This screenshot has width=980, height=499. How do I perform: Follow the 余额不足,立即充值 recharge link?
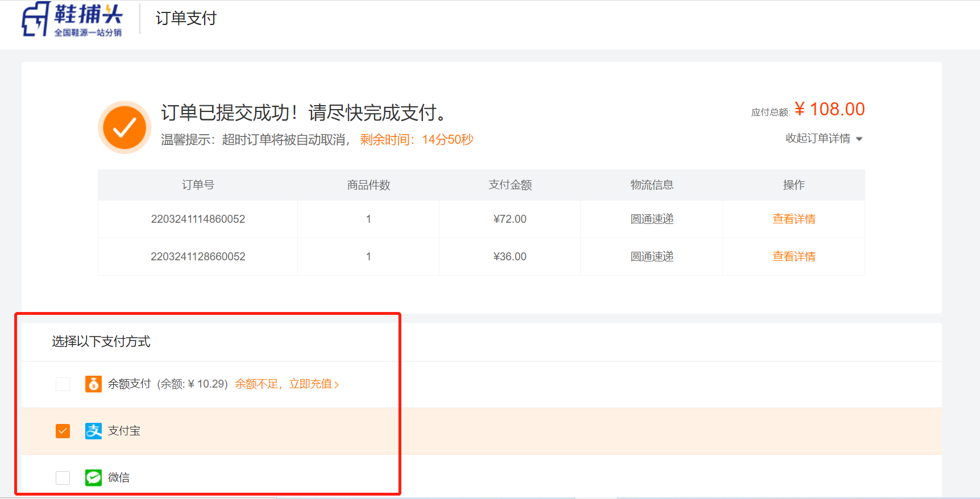click(x=286, y=384)
